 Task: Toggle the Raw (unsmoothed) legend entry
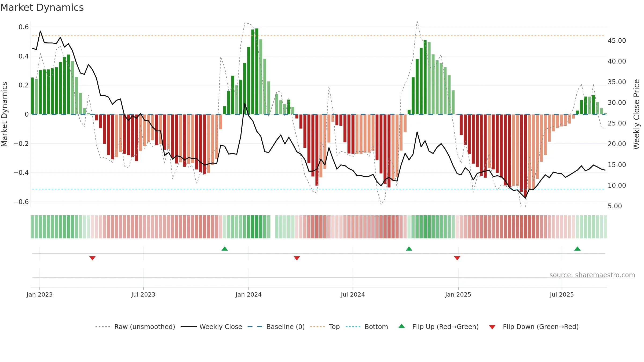135,327
